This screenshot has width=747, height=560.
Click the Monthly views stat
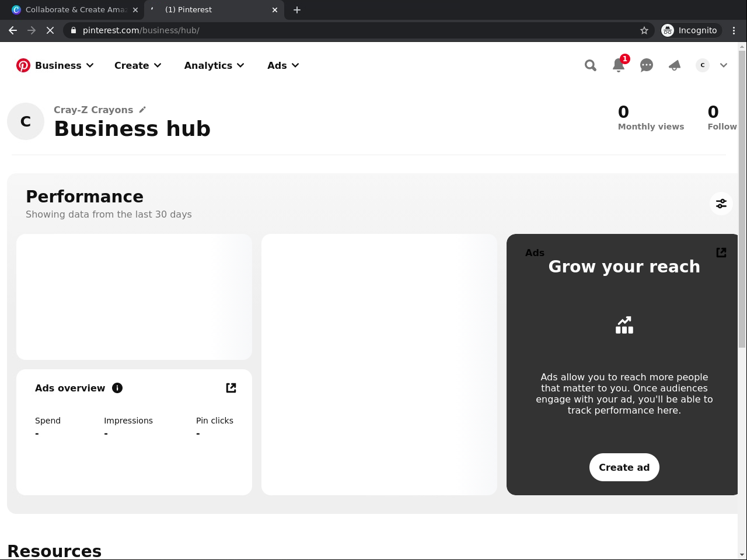pyautogui.click(x=651, y=118)
